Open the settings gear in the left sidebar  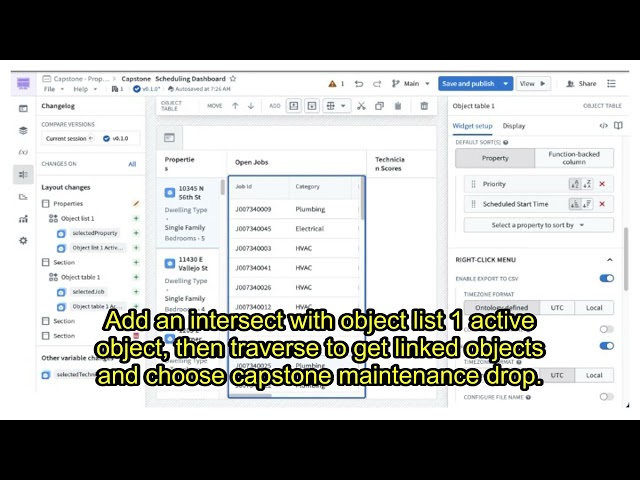pos(23,240)
